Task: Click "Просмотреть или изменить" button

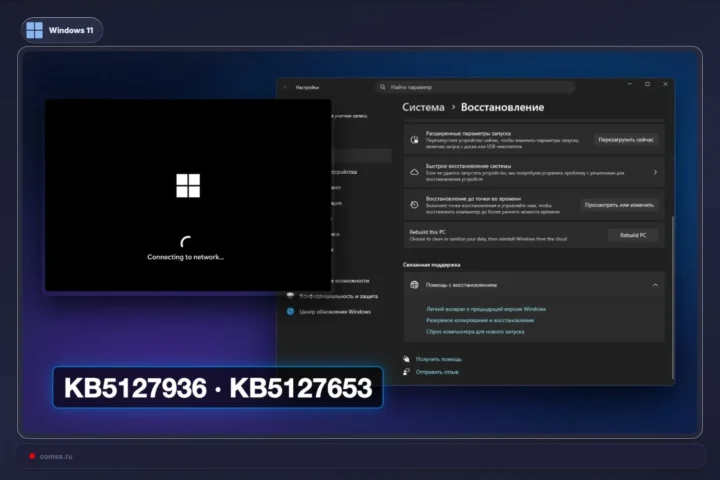Action: point(619,205)
